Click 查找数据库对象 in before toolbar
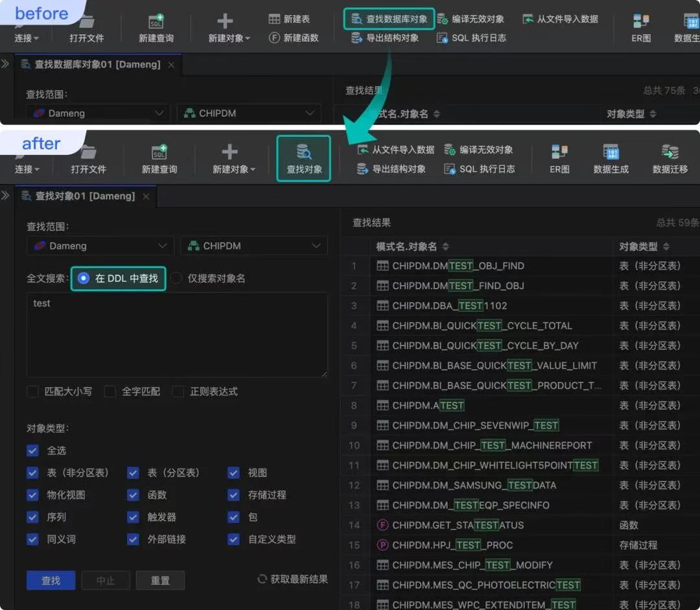 (x=389, y=19)
